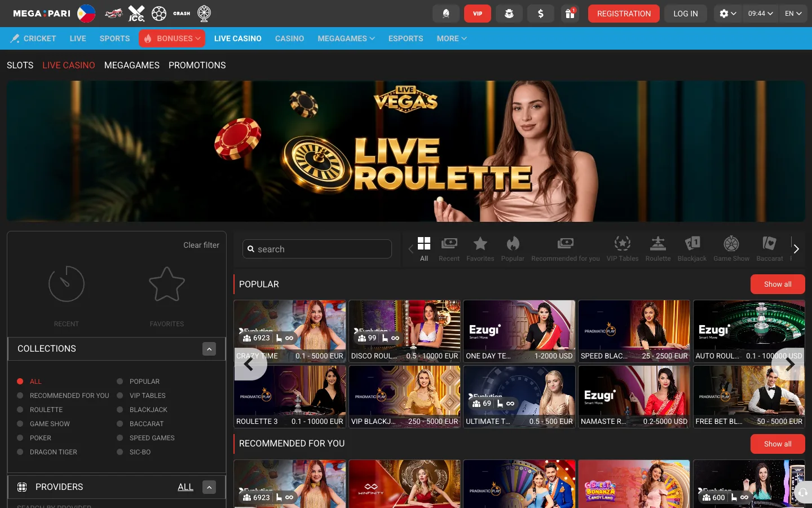
Task: Open the 09:44 time dropdown
Action: [x=760, y=14]
